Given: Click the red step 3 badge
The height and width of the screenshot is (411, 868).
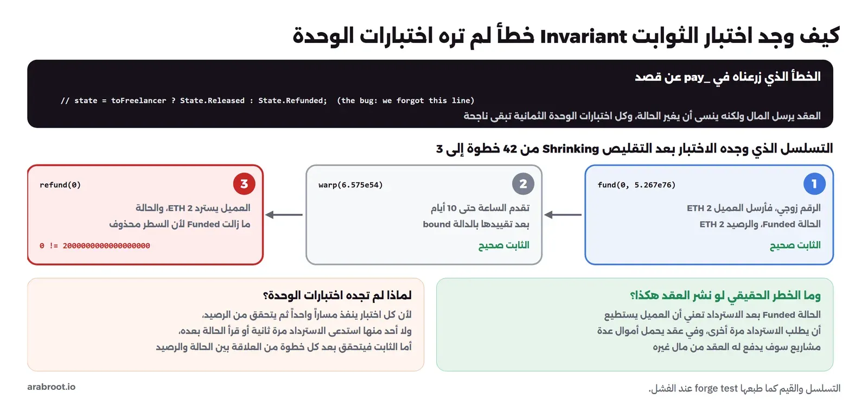Looking at the screenshot, I should click(x=244, y=184).
